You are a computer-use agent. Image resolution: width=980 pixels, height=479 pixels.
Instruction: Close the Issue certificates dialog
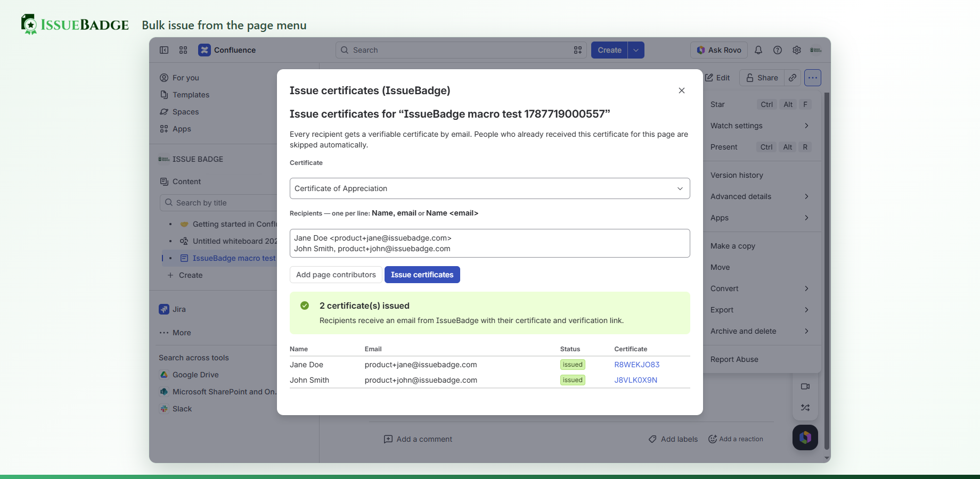tap(682, 90)
